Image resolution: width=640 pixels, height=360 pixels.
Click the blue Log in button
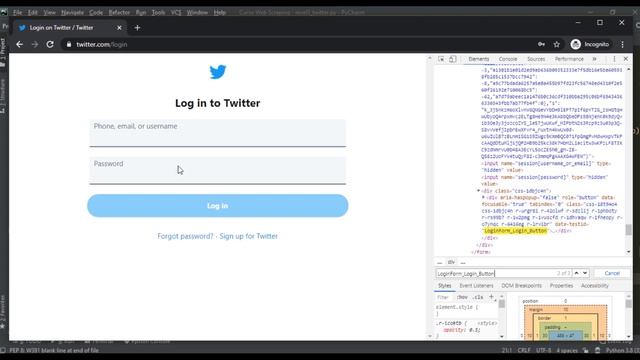point(218,206)
